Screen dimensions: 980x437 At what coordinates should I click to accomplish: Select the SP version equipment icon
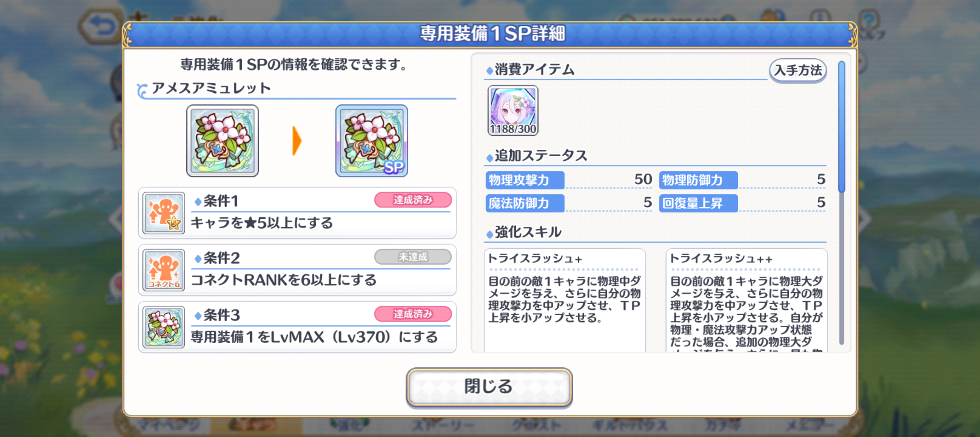click(372, 141)
